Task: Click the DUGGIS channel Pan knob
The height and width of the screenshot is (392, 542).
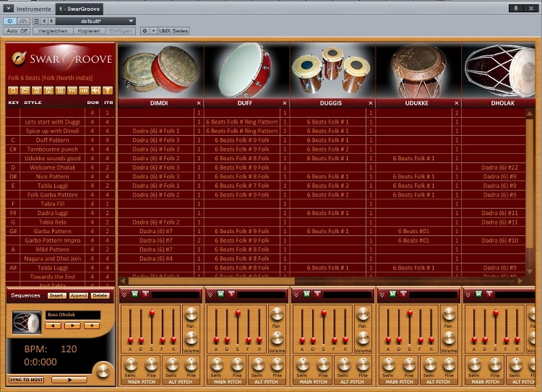Action: click(363, 314)
